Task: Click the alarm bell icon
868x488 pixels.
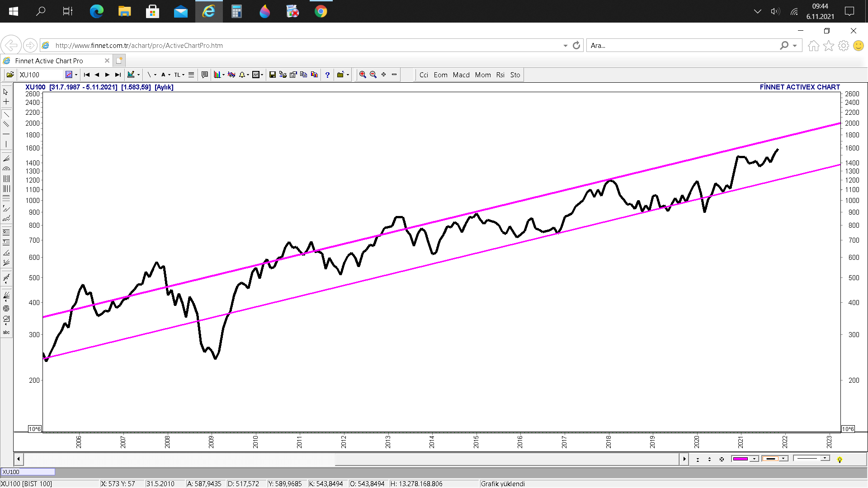Action: tap(242, 75)
